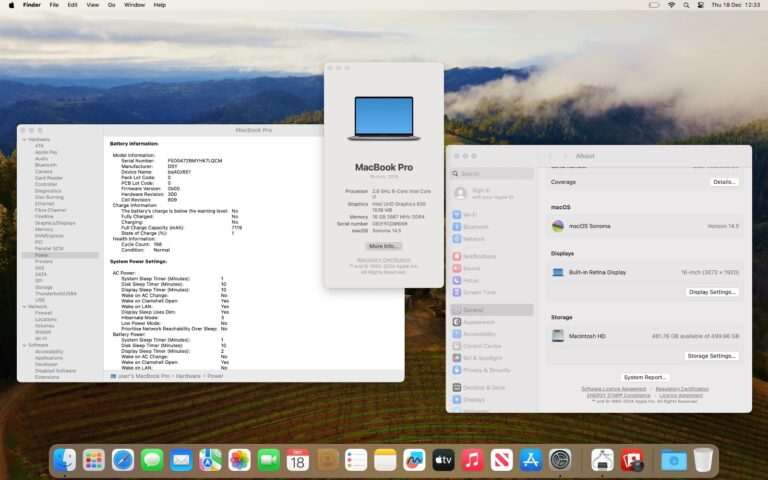Launch Safari from the Dock
Screen dimensions: 768x480
[123, 460]
